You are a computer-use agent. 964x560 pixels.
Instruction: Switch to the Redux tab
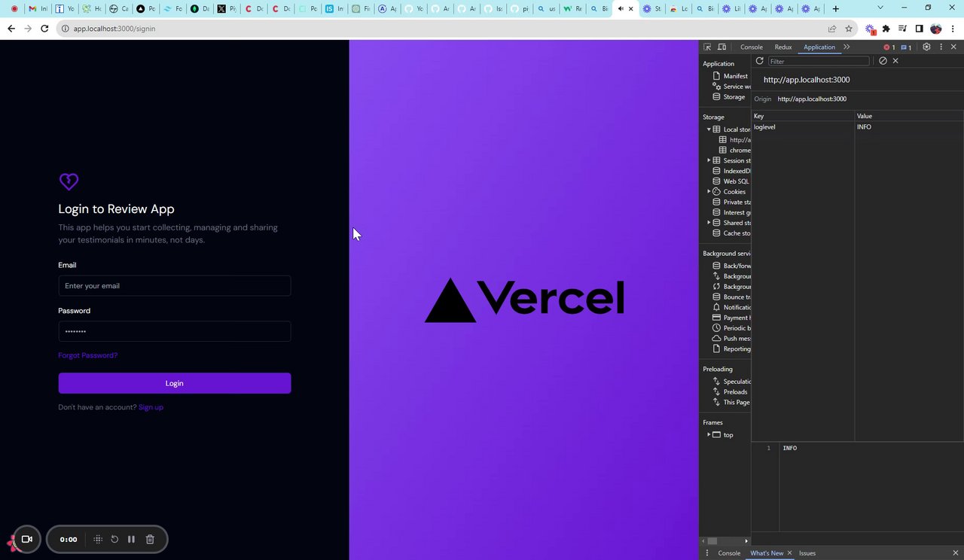(x=783, y=47)
